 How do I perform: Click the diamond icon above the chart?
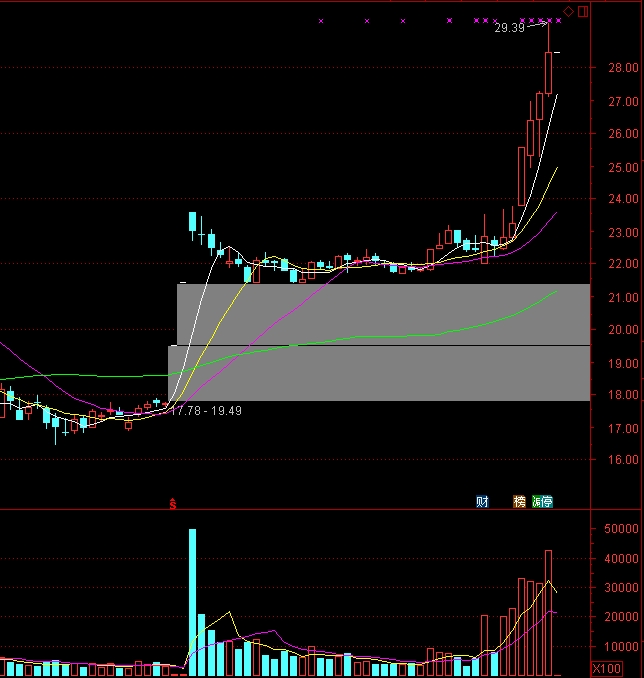[568, 12]
